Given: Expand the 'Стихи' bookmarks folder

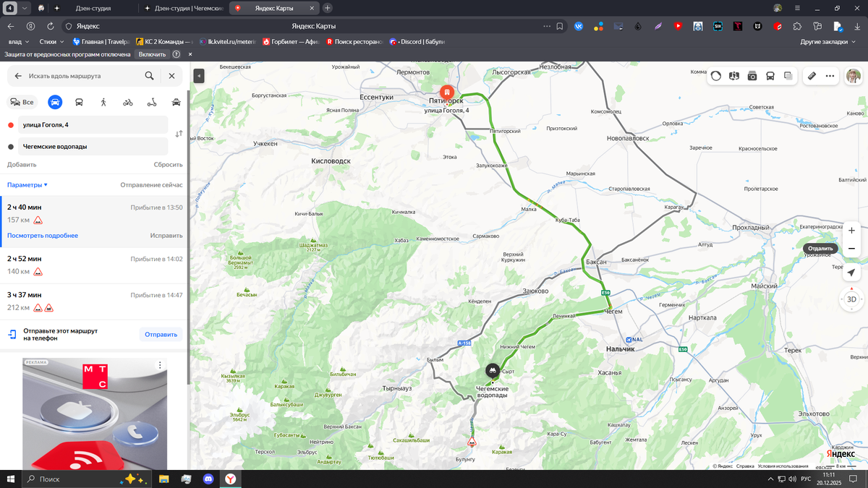Looking at the screenshot, I should pos(51,42).
